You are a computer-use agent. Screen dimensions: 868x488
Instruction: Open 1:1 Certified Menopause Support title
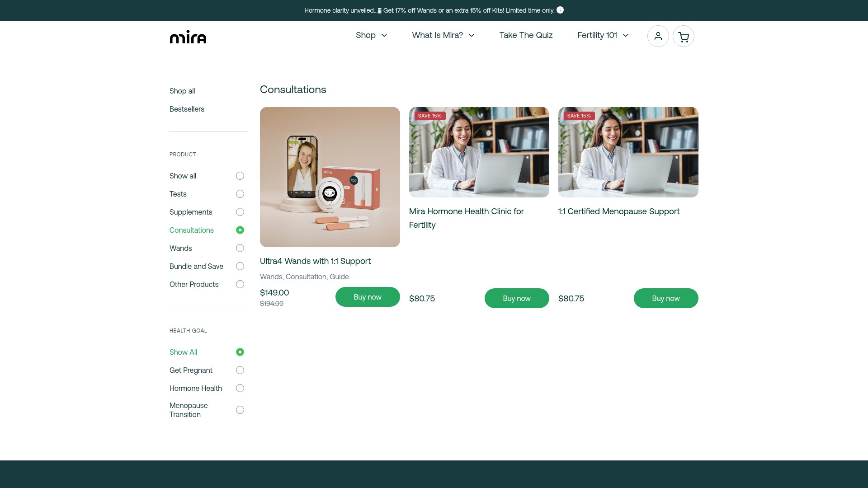619,211
